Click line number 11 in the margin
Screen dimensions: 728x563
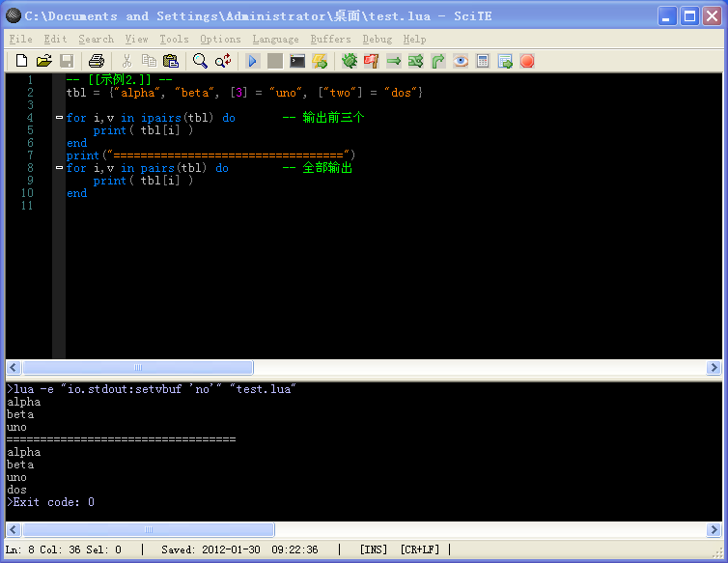[x=28, y=206]
